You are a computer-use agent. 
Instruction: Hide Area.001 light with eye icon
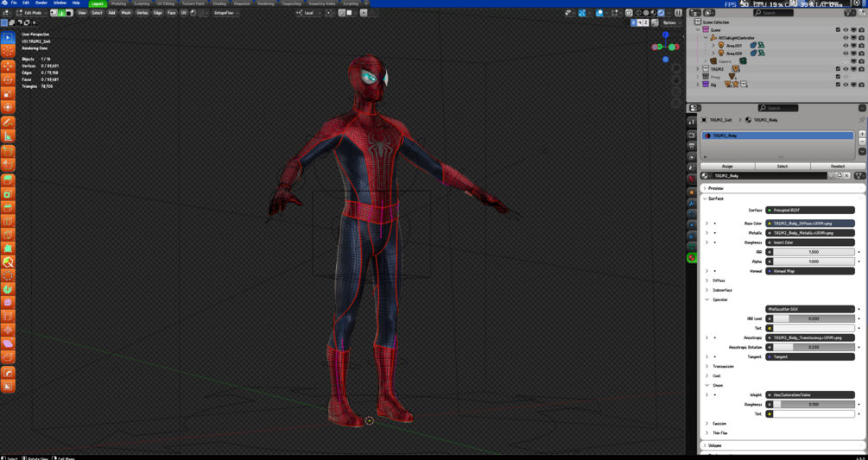[x=846, y=46]
